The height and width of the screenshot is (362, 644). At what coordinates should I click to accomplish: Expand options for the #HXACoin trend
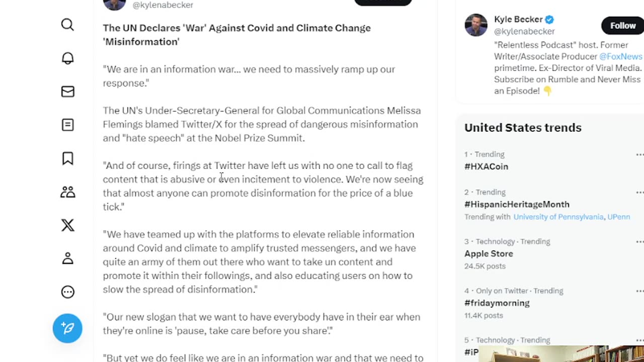pyautogui.click(x=639, y=155)
